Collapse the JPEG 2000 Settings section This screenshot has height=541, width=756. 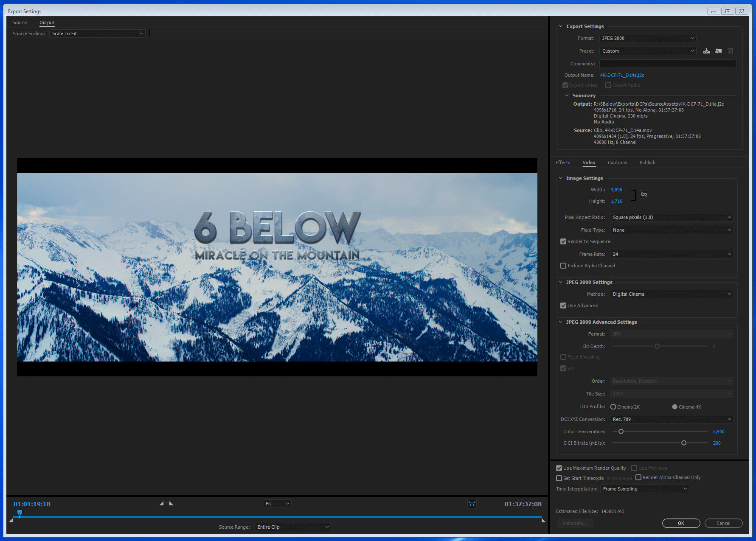tap(560, 282)
